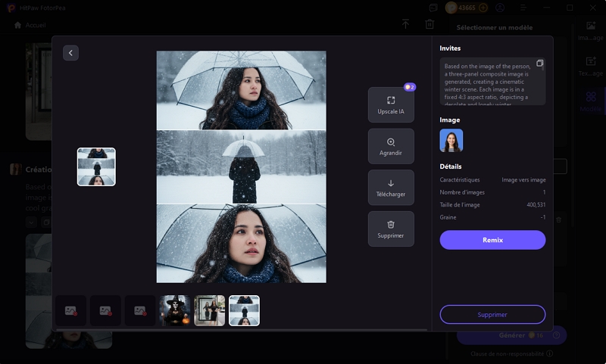
Task: Click the left side snow collage thumbnail
Action: pyautogui.click(x=96, y=166)
